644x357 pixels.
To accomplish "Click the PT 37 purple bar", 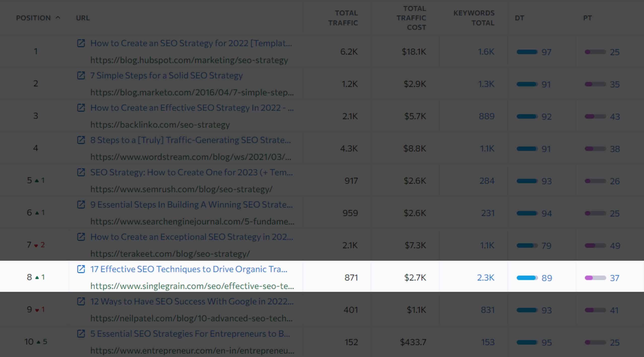I will pos(595,278).
